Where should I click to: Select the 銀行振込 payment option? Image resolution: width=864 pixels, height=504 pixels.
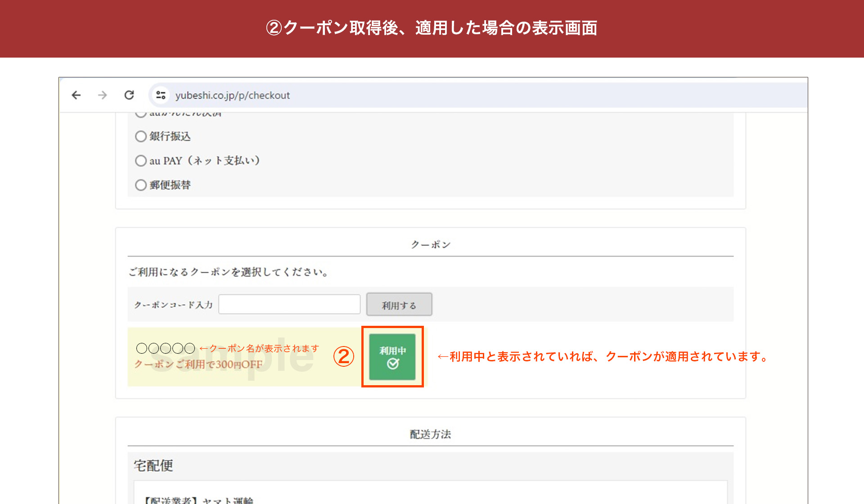[140, 136]
